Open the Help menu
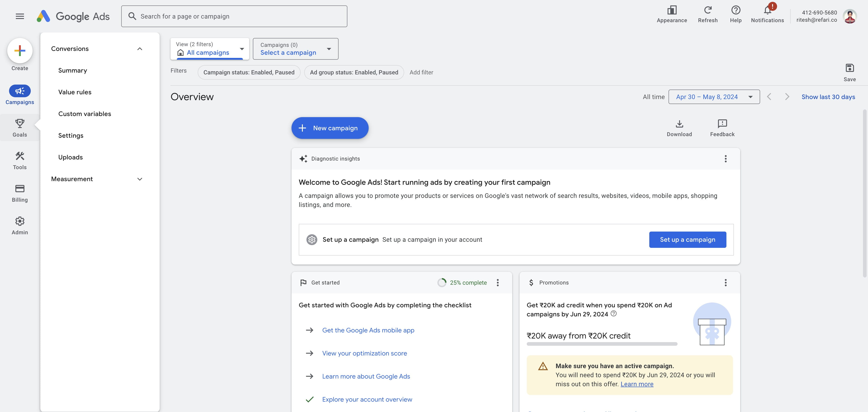The height and width of the screenshot is (412, 868). click(x=735, y=14)
